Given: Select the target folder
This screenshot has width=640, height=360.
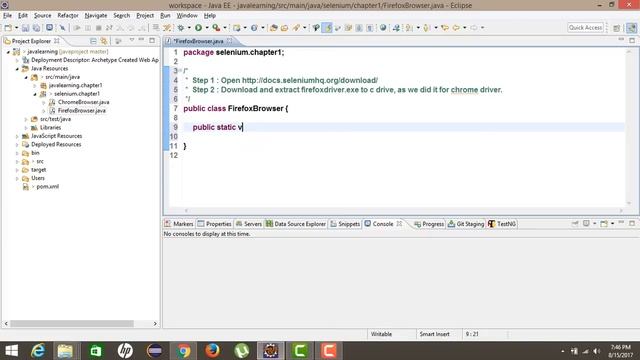Looking at the screenshot, I should tap(38, 170).
